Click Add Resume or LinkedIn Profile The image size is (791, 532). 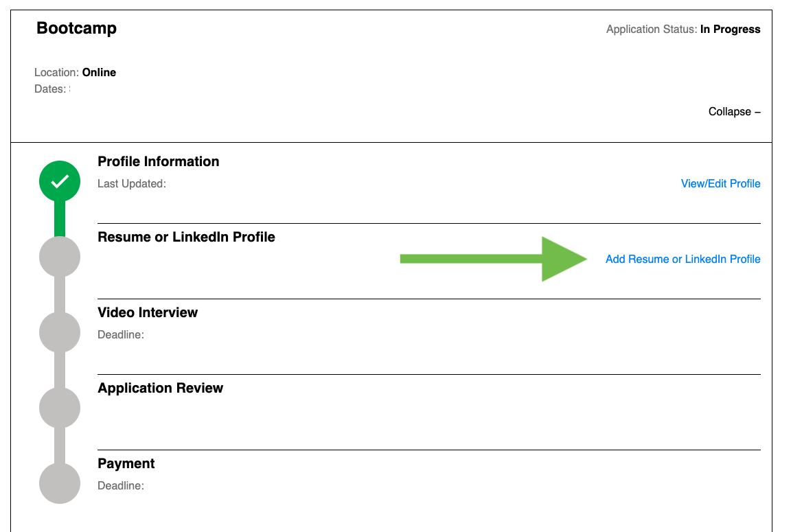coord(683,259)
